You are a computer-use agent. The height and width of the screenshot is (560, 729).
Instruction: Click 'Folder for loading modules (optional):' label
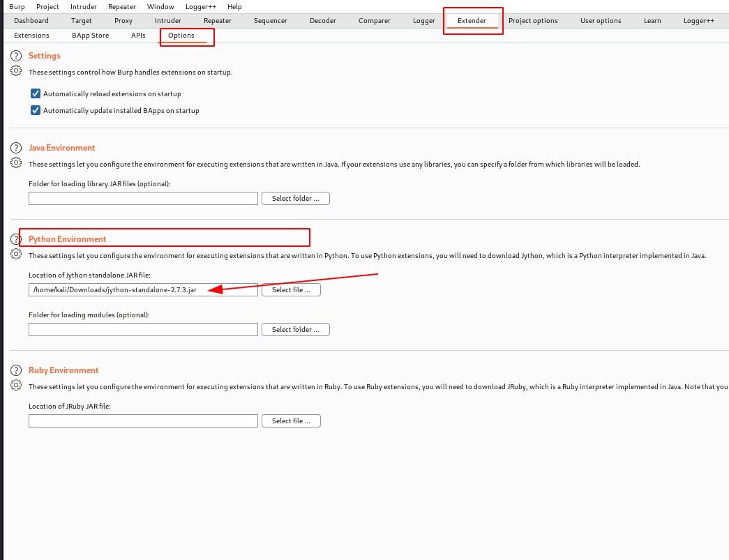(x=89, y=315)
